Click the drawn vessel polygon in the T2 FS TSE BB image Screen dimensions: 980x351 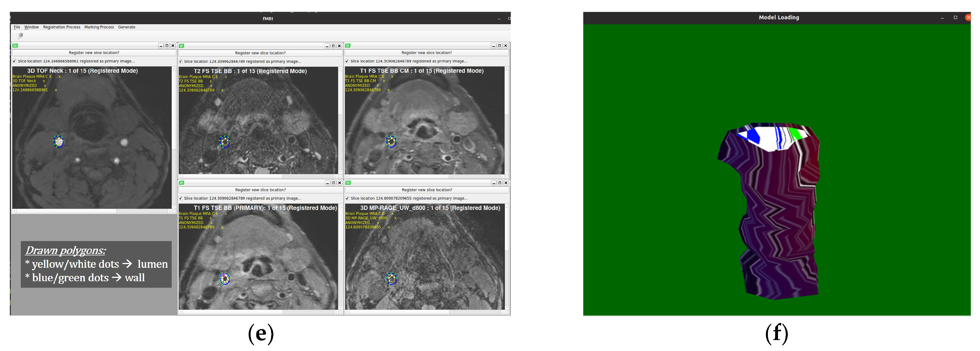225,142
